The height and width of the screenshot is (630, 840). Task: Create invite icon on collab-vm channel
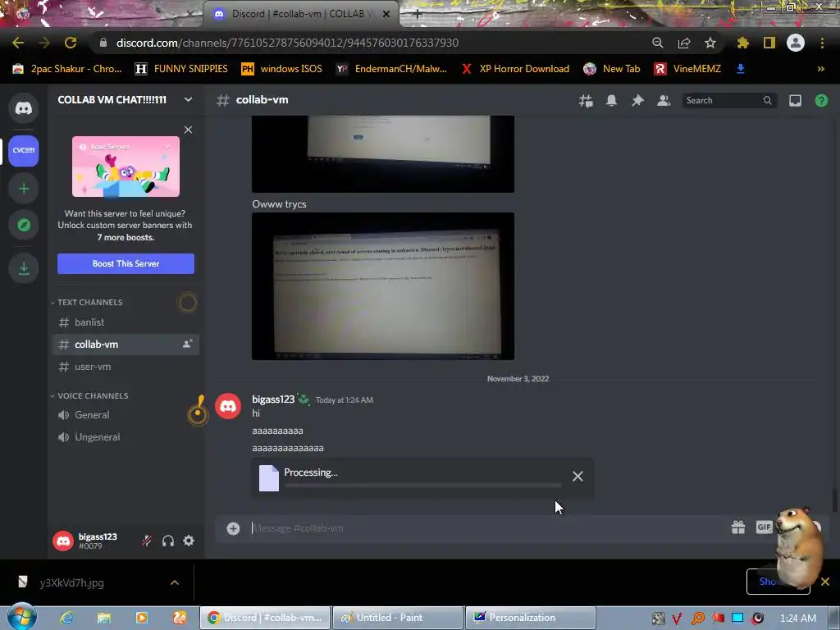pyautogui.click(x=187, y=344)
